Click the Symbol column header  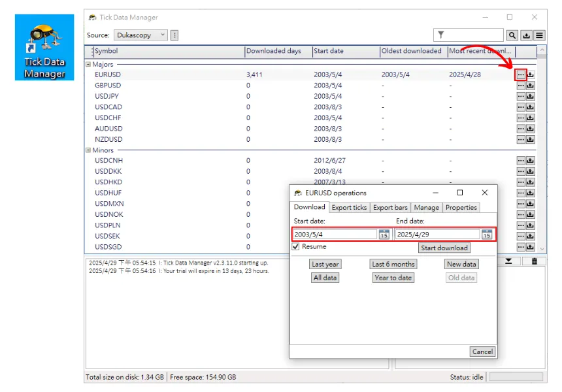pos(169,51)
